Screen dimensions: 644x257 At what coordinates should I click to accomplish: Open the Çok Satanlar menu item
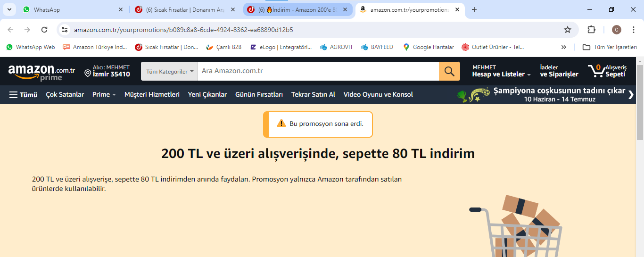[65, 94]
